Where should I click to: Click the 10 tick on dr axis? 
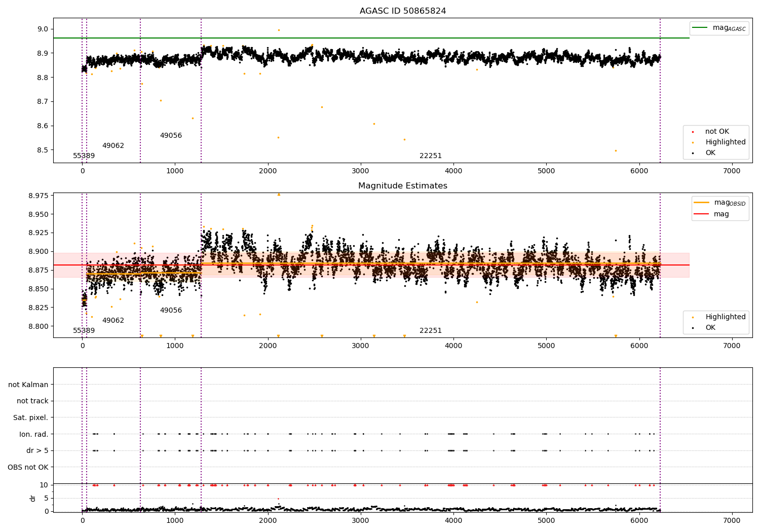[x=44, y=485]
